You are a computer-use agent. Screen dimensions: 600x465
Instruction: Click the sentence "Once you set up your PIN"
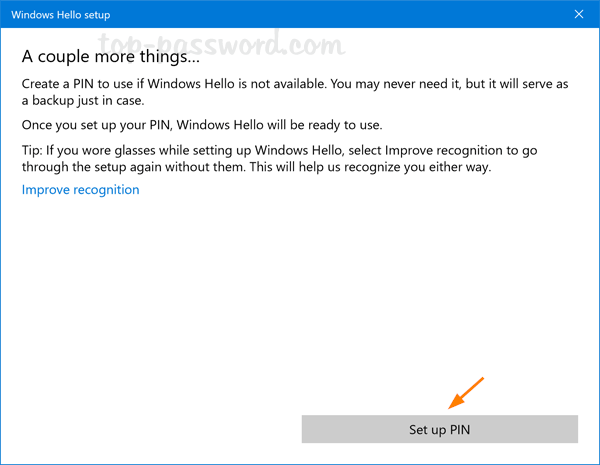108,125
